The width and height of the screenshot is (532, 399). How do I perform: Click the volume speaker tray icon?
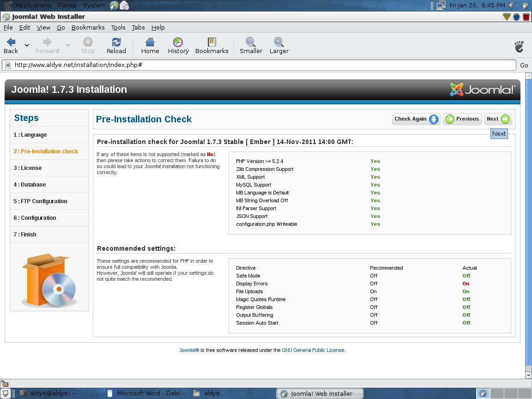pyautogui.click(x=513, y=6)
